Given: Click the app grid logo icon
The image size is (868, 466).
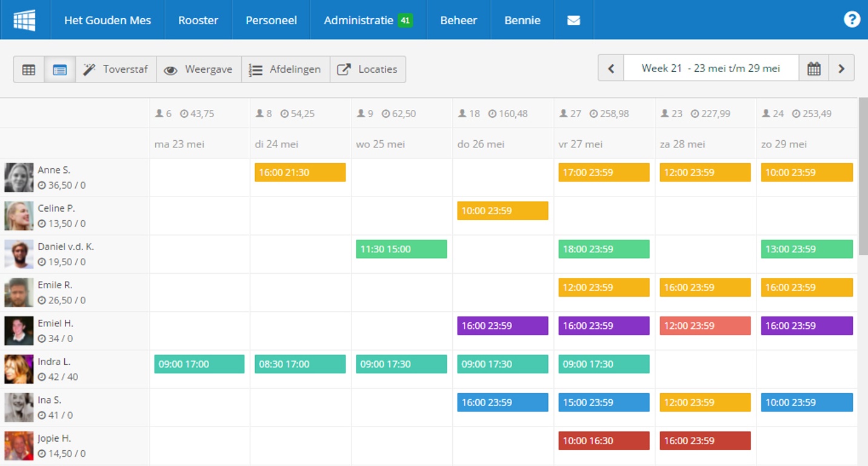Looking at the screenshot, I should [x=25, y=20].
